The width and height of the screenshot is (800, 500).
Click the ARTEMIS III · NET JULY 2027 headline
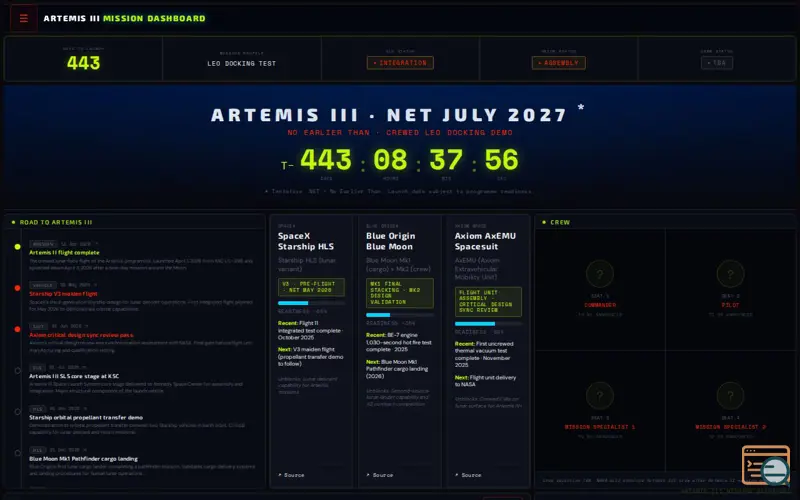click(x=389, y=115)
